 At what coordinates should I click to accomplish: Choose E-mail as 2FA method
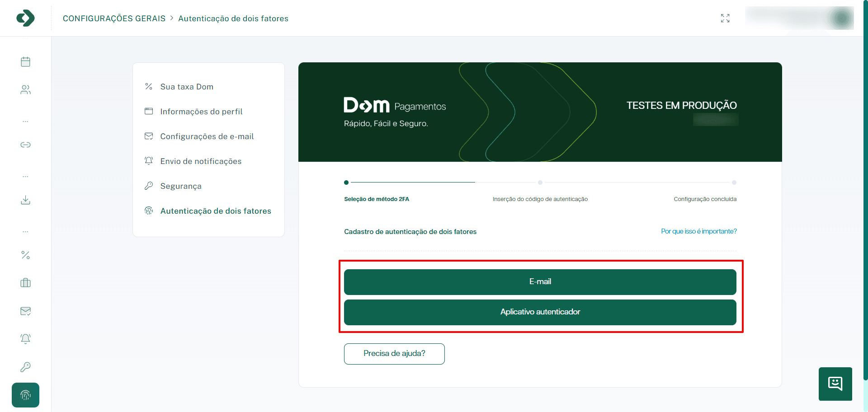coord(540,281)
